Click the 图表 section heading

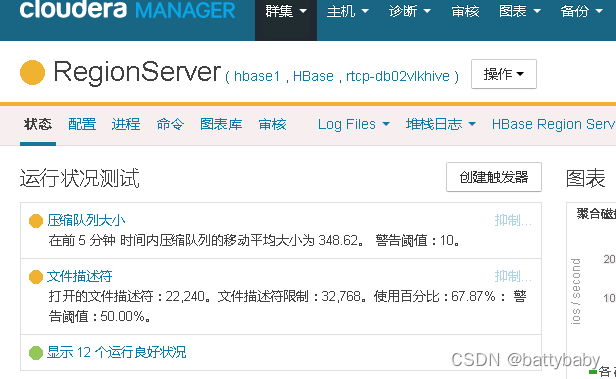click(585, 178)
